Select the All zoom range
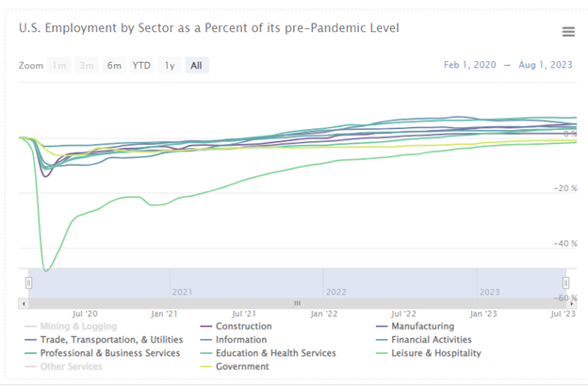 point(196,65)
